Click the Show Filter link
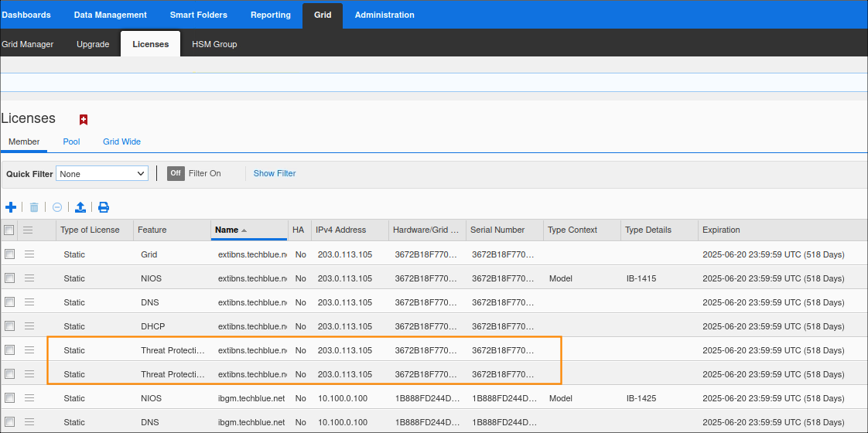This screenshot has height=433, width=868. [275, 173]
